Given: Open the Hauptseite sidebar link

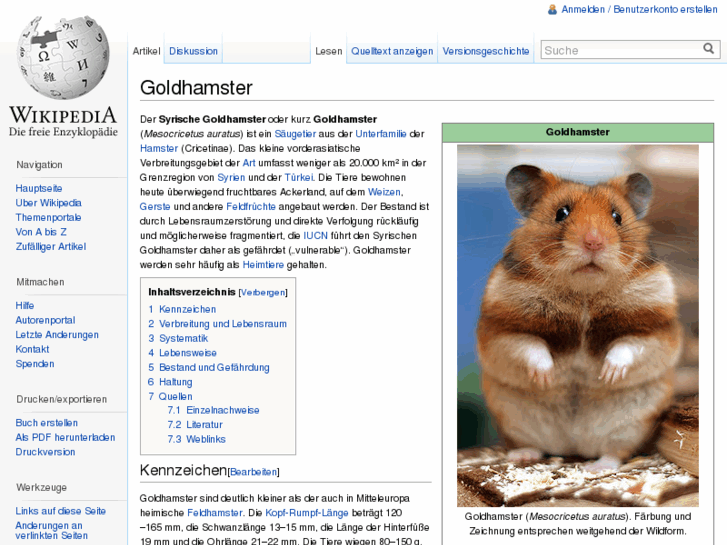Looking at the screenshot, I should pos(39,188).
